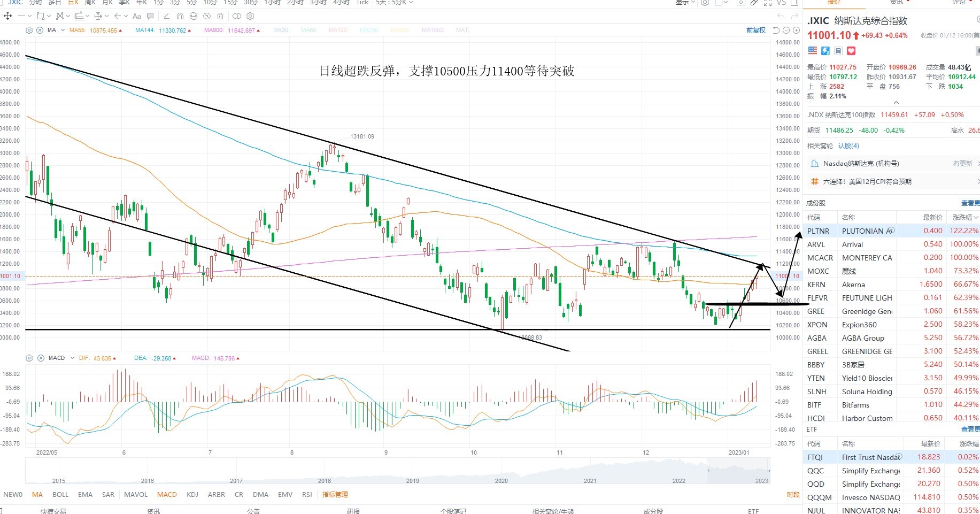Expand the MA indicator dropdown arrow
This screenshot has width=980, height=514.
pos(63,30)
